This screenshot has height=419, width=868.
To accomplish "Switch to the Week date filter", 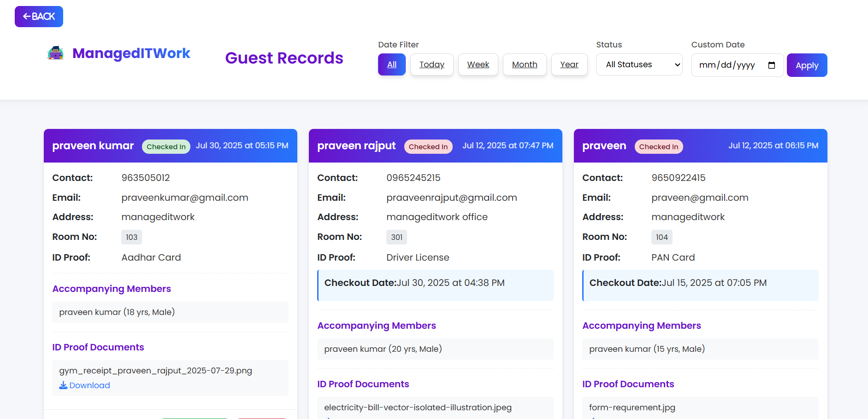I will 478,64.
